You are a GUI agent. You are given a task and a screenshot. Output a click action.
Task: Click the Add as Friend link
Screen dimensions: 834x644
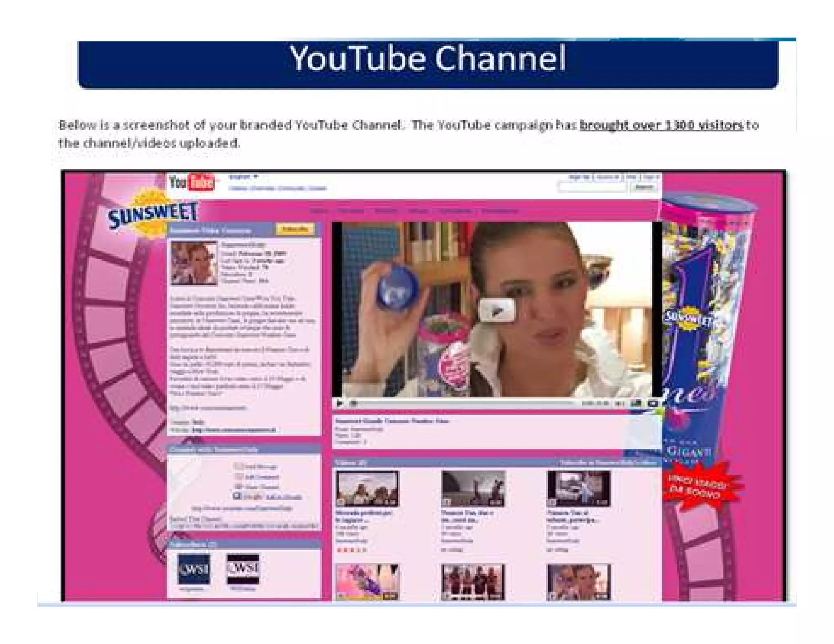pos(283,497)
